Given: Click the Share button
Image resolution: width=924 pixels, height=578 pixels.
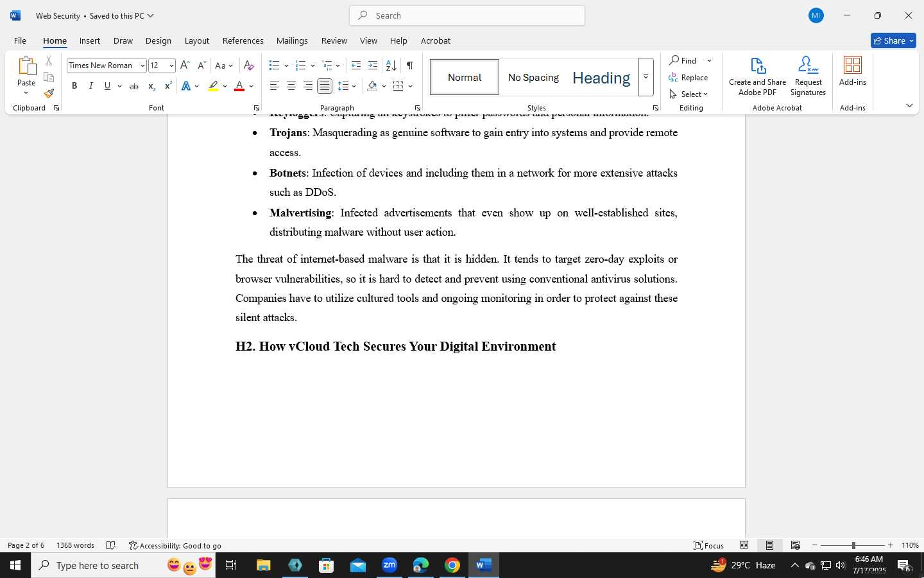Looking at the screenshot, I should [893, 40].
